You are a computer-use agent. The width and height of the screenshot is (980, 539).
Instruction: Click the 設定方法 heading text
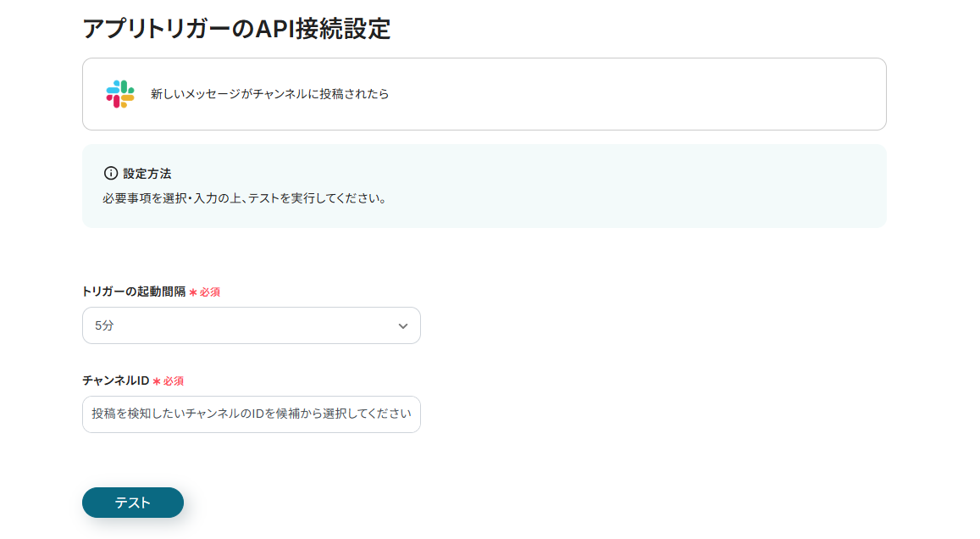click(147, 173)
